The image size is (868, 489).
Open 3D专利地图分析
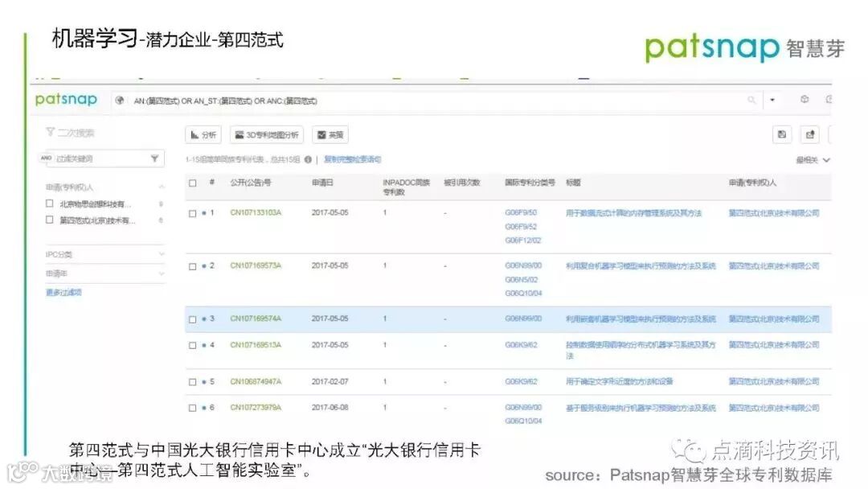[x=267, y=134]
